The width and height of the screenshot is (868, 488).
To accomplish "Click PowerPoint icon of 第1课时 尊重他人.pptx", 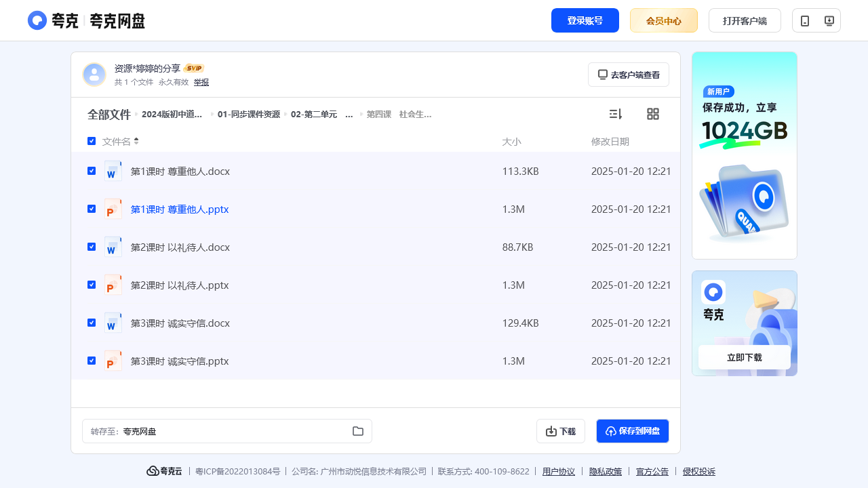I will [x=113, y=209].
